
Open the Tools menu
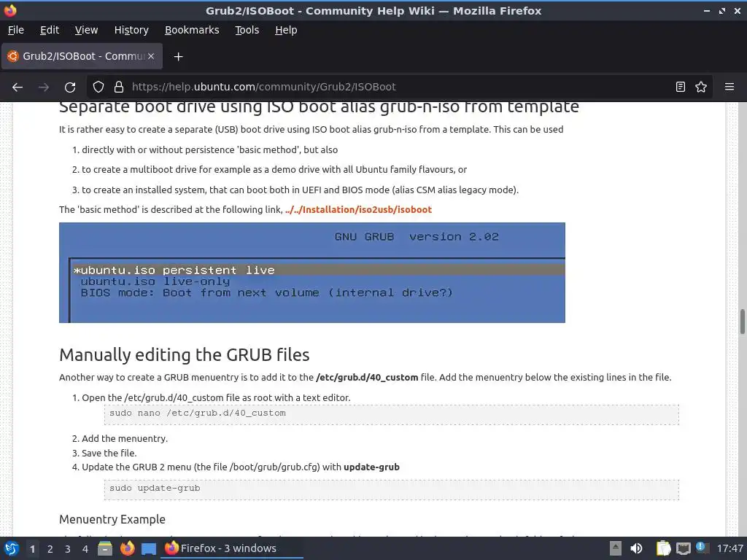[247, 30]
